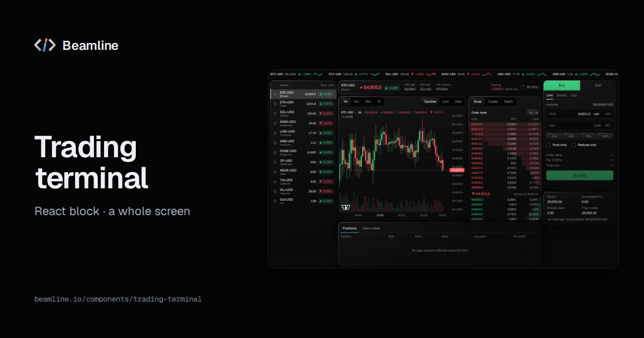This screenshot has height=338, width=644.
Task: Set the order size to 25%
Action: 554,136
